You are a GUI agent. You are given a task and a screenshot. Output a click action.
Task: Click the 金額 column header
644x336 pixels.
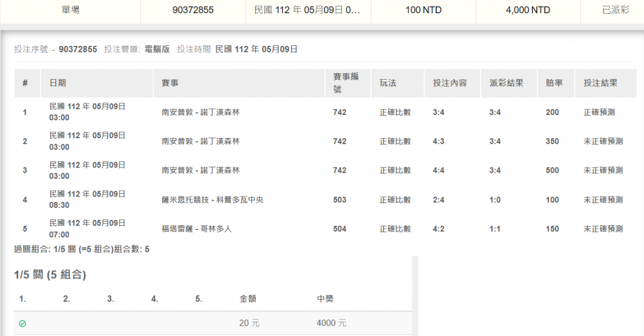(x=247, y=298)
